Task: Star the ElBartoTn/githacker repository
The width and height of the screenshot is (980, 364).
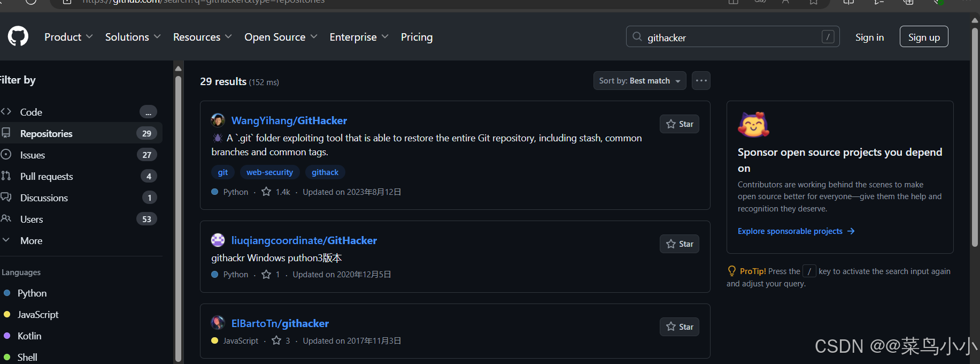Action: [679, 327]
